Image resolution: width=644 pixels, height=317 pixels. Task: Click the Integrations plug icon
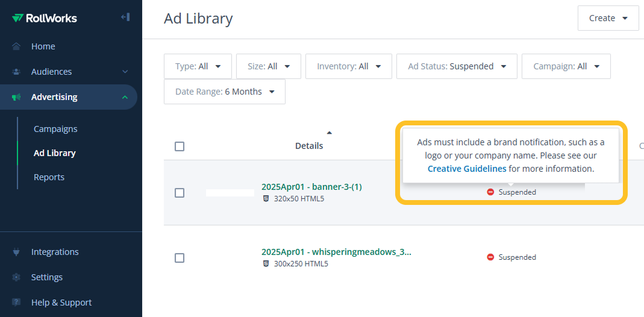(16, 252)
